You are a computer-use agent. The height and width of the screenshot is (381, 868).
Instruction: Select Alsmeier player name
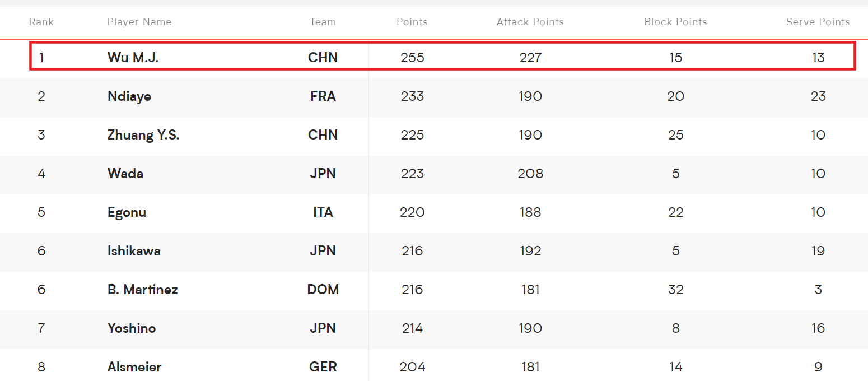point(134,367)
